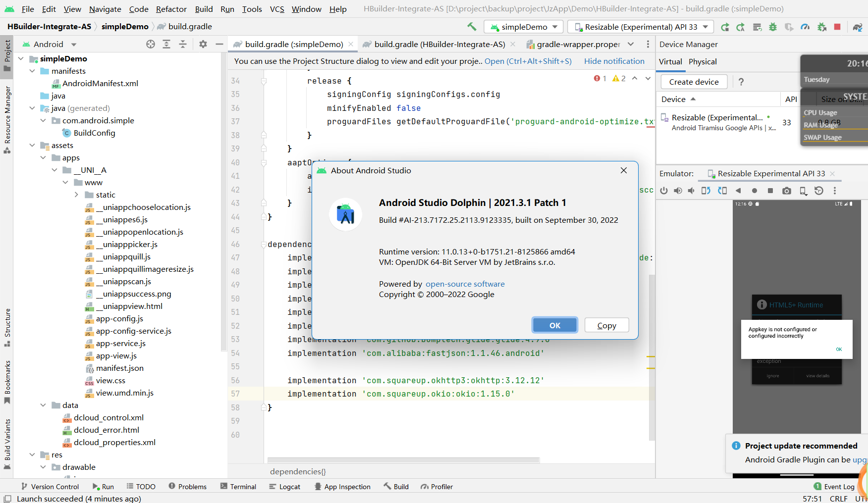Expand the static folder
Viewport: 868px width, 503px height.
click(76, 195)
